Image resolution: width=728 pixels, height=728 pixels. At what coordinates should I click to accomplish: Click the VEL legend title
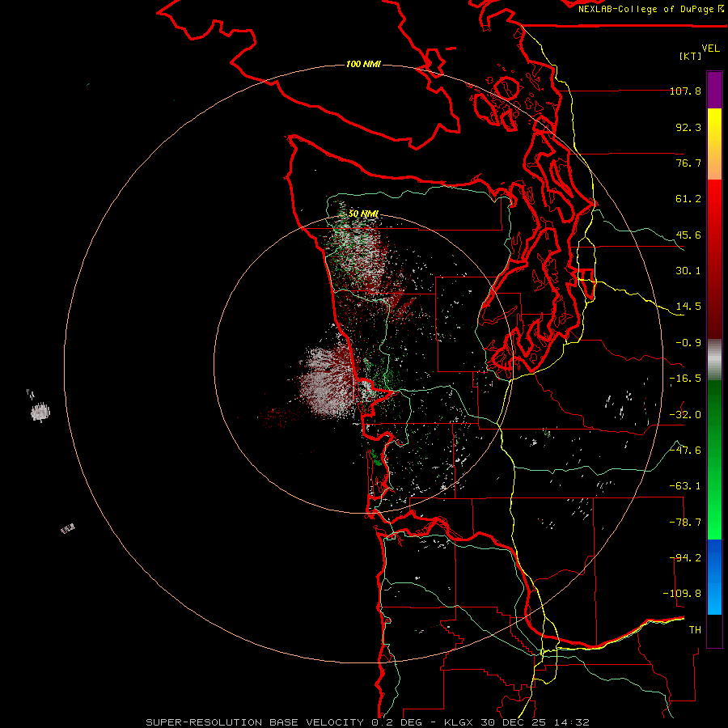[x=710, y=49]
